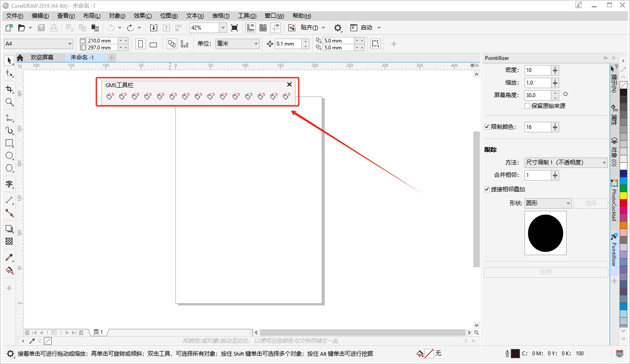Screen dimensions: 630x364
Task: Activate the Text tool
Action: click(x=9, y=184)
